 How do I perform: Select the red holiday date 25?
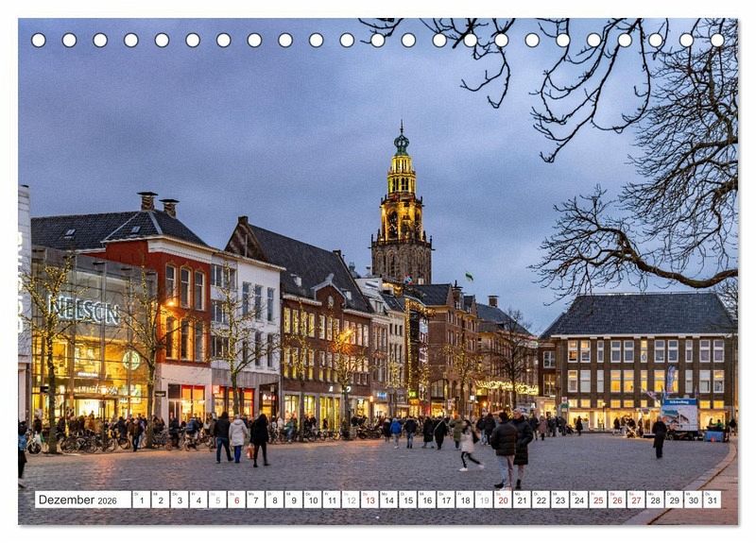[597, 500]
